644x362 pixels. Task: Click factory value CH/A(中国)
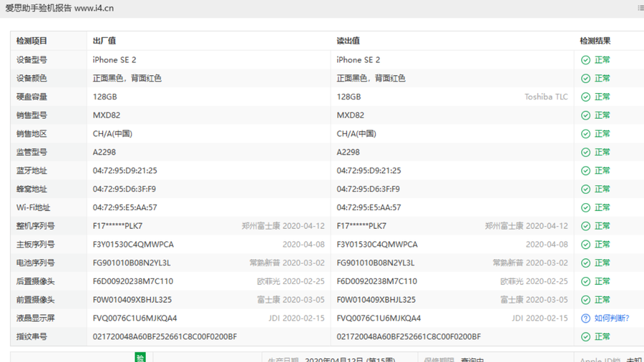tap(112, 134)
